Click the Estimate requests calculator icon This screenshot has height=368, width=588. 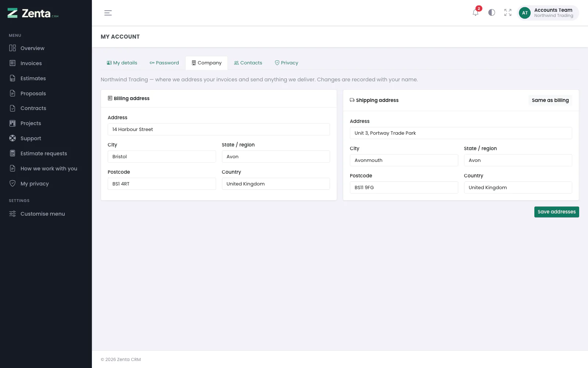point(12,153)
